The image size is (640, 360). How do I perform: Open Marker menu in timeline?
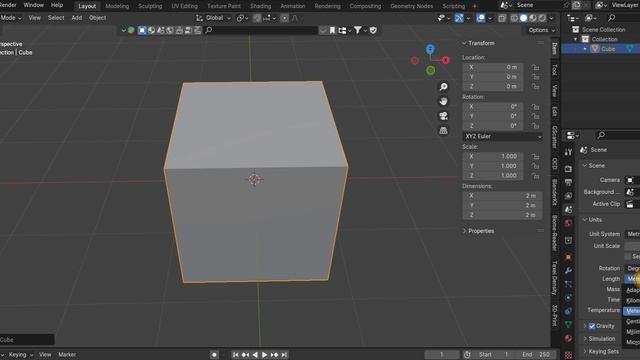[x=67, y=355]
